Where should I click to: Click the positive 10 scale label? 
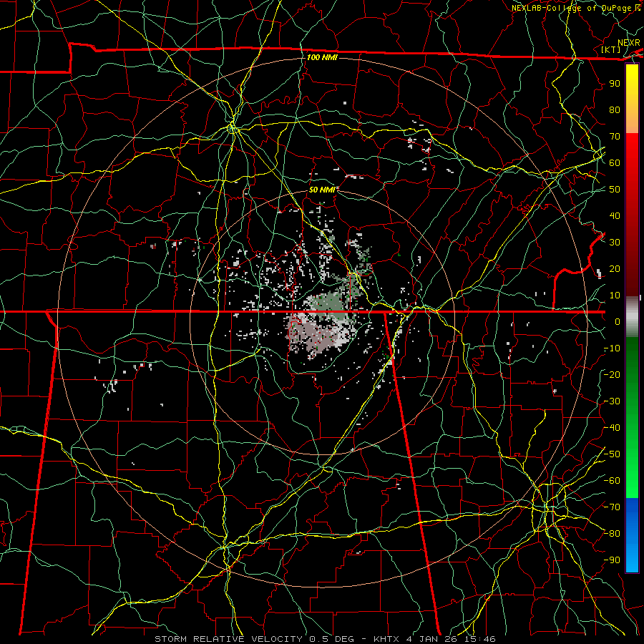coord(615,296)
